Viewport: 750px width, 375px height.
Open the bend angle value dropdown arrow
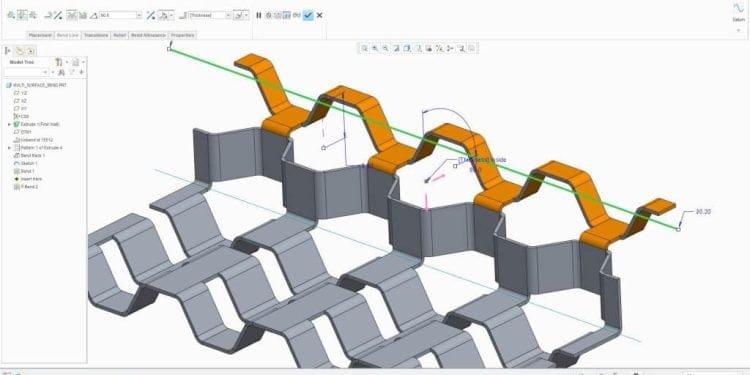pos(139,15)
